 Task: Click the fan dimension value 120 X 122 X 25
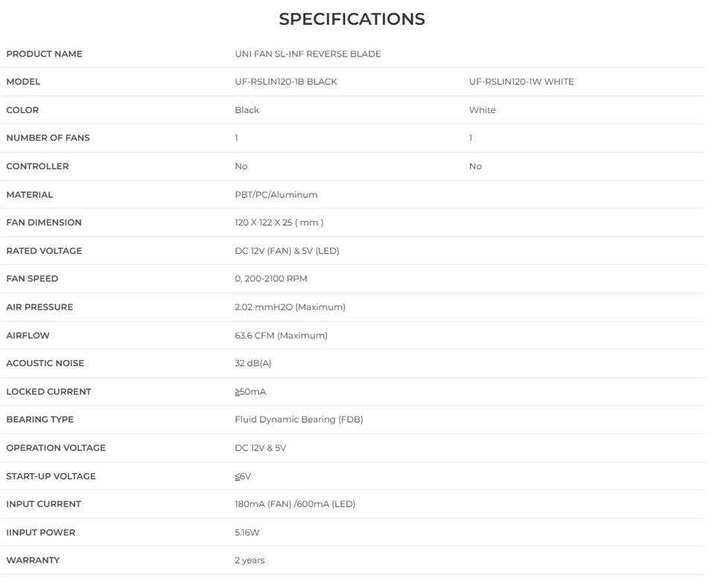point(279,223)
